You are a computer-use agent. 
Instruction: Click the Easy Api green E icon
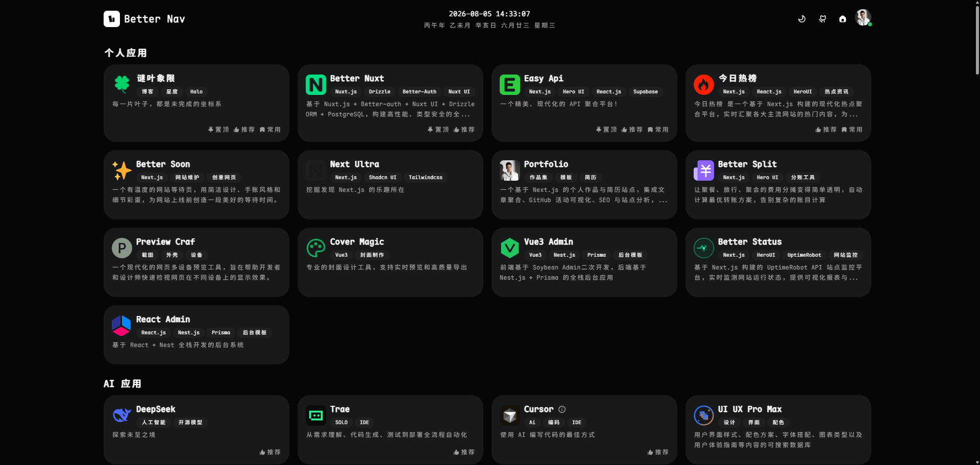(x=510, y=84)
